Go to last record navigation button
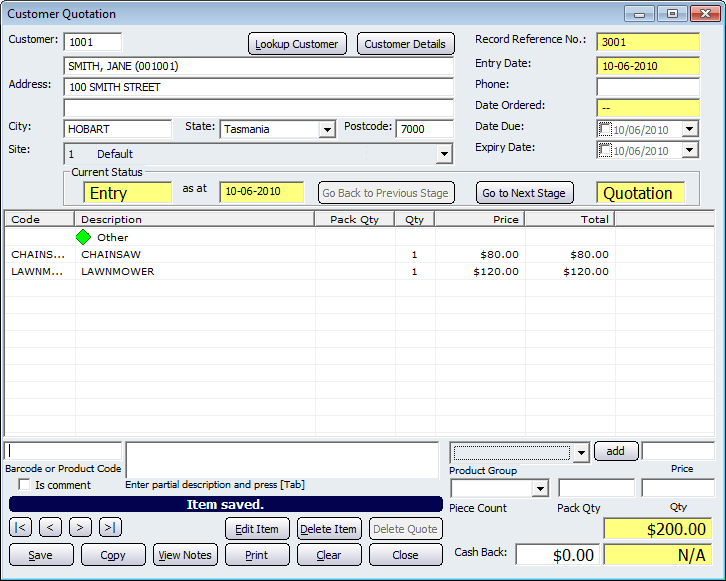Viewport: 726px width, 581px height. click(110, 527)
